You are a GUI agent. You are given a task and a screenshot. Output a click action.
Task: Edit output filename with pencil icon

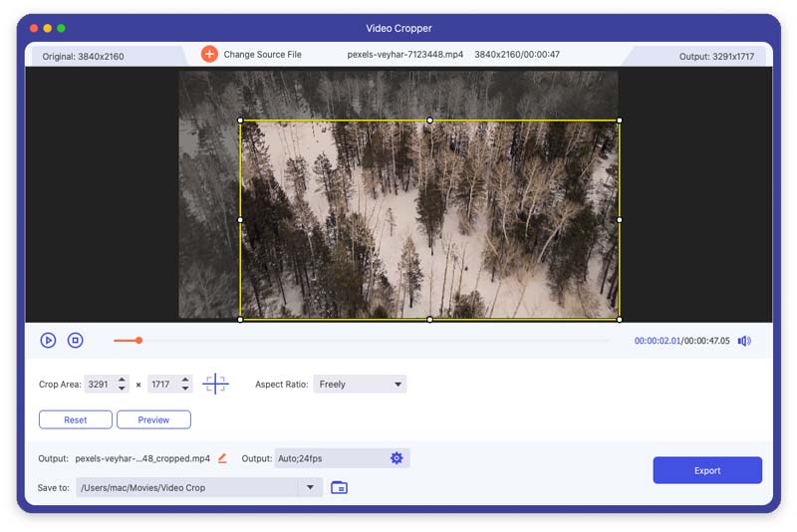click(222, 458)
